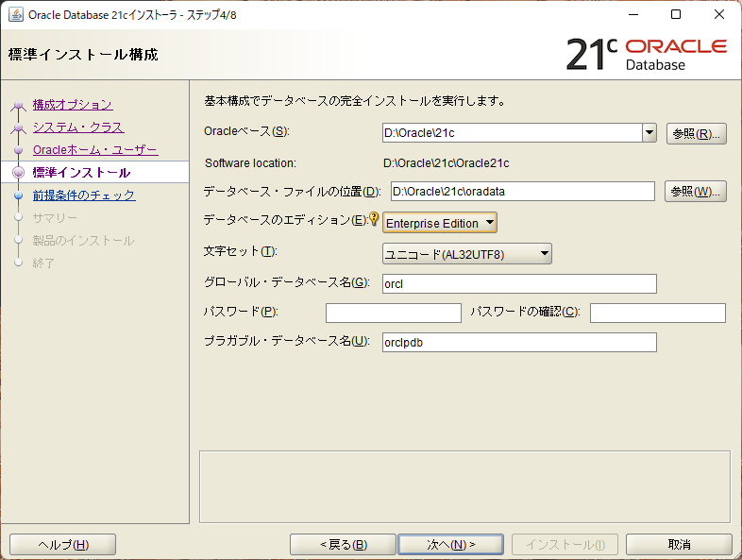Close the Oracle installer window
Viewport: 742px width, 560px height.
(x=719, y=14)
